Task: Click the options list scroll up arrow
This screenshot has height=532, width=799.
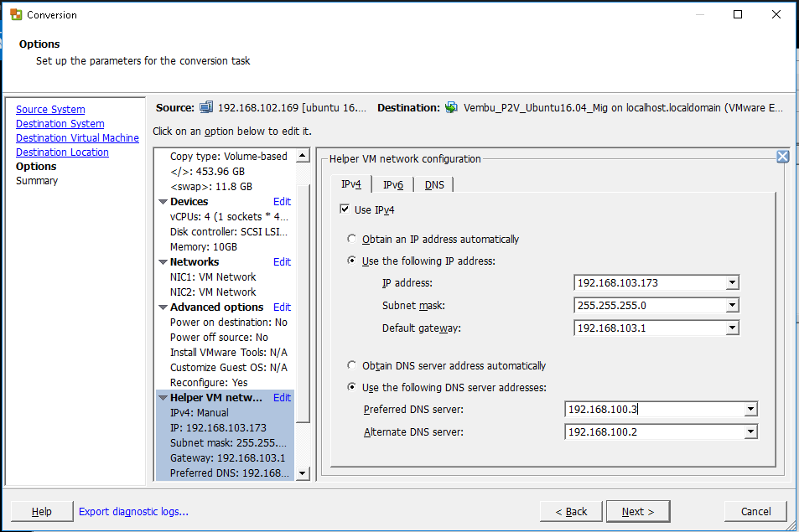Action: pyautogui.click(x=303, y=155)
